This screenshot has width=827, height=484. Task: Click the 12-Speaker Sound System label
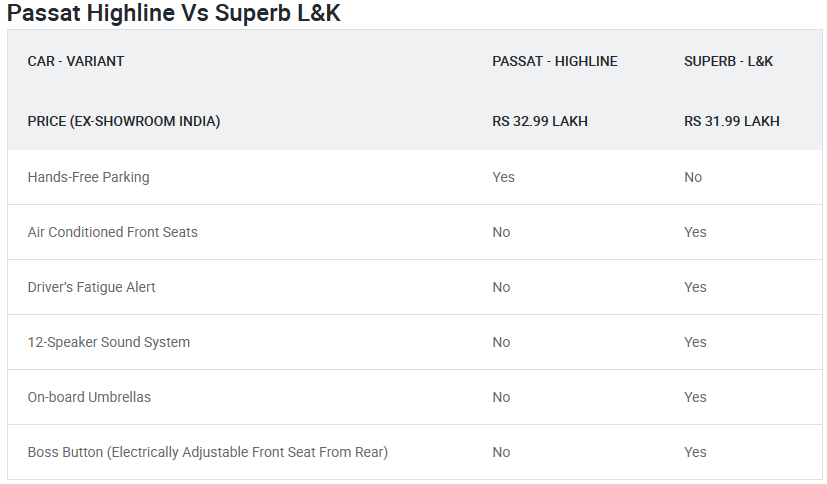(x=109, y=342)
